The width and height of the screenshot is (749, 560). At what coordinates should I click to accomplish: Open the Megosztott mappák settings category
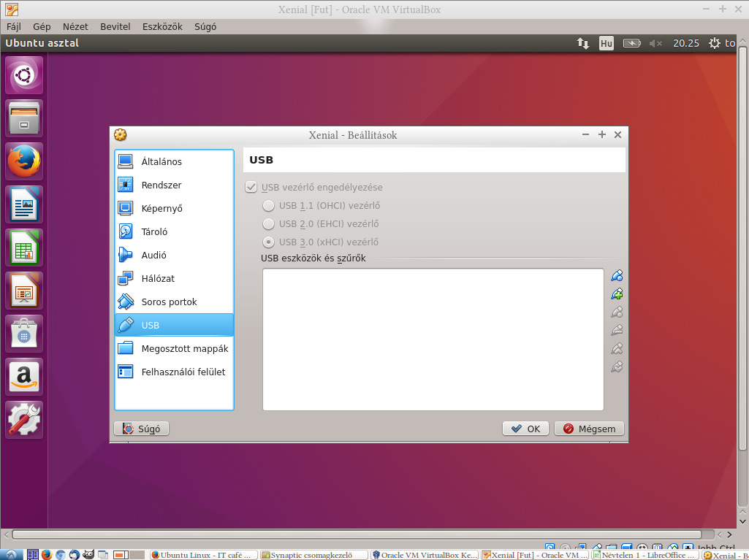[174, 348]
